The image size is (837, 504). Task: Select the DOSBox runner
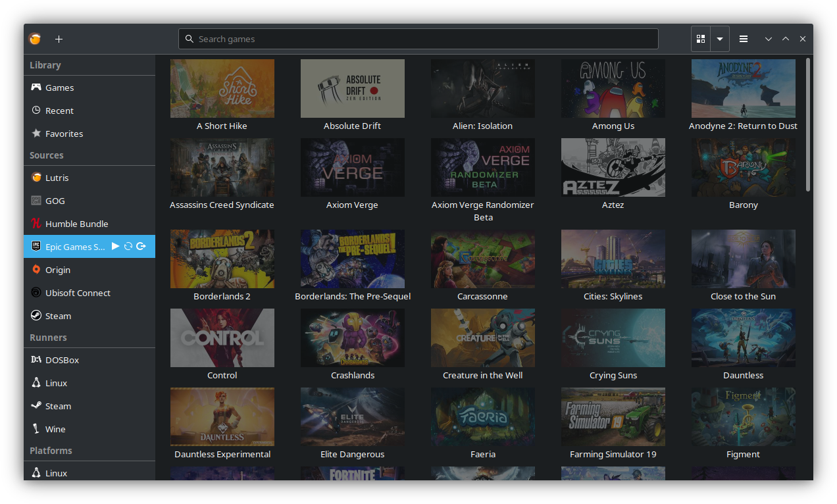[89, 360]
